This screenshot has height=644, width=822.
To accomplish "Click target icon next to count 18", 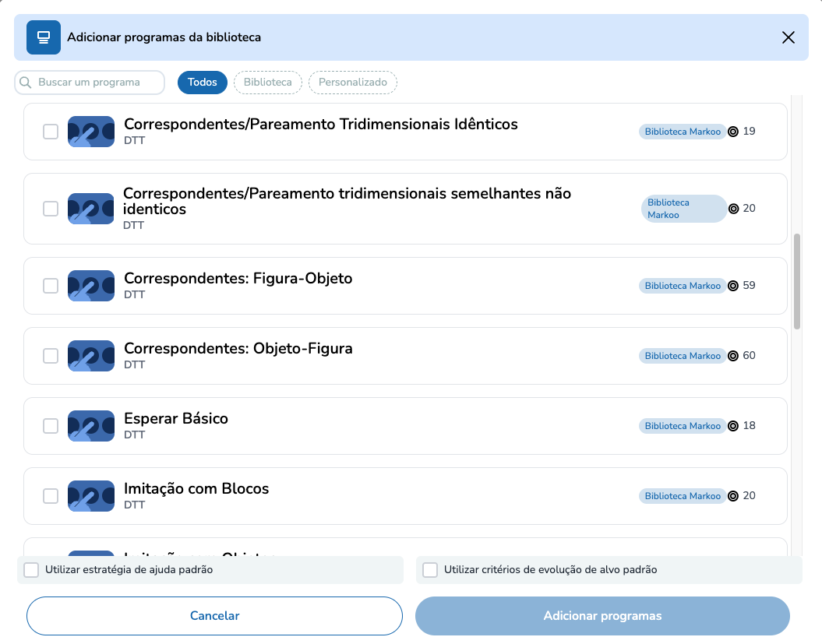I will tap(733, 426).
